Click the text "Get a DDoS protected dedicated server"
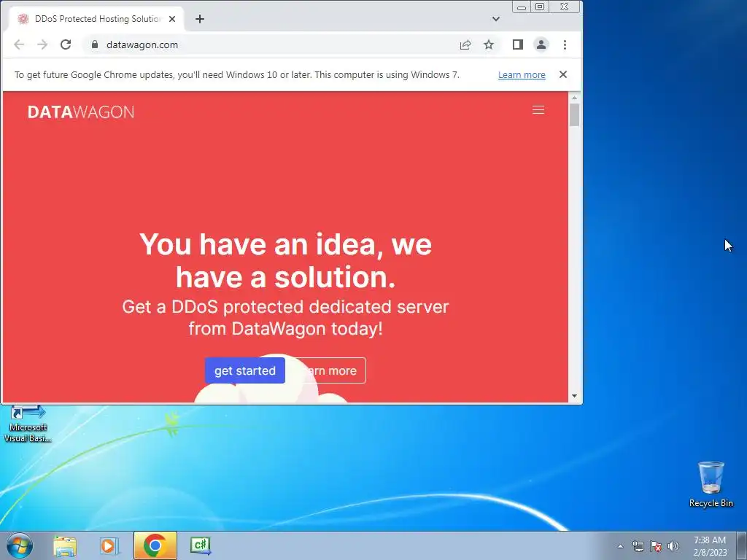This screenshot has width=747, height=560. [285, 307]
